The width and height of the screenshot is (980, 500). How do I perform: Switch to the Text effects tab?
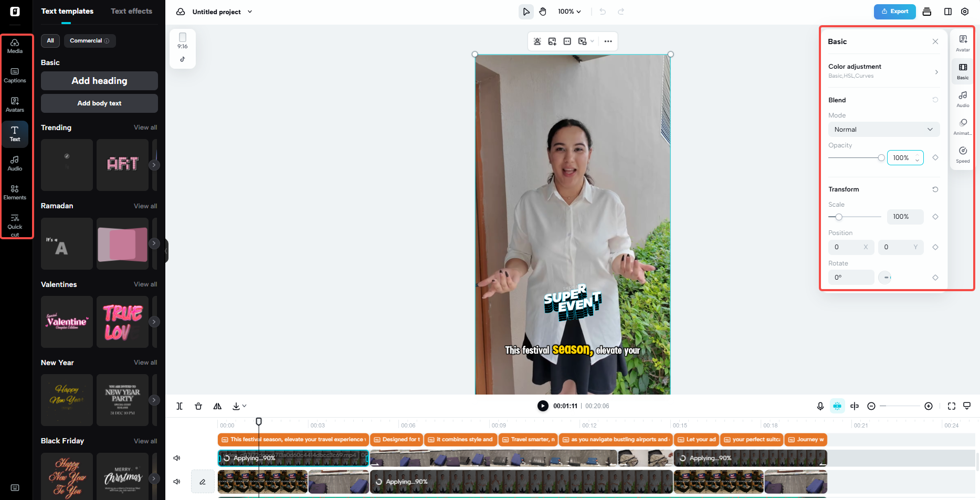131,10
